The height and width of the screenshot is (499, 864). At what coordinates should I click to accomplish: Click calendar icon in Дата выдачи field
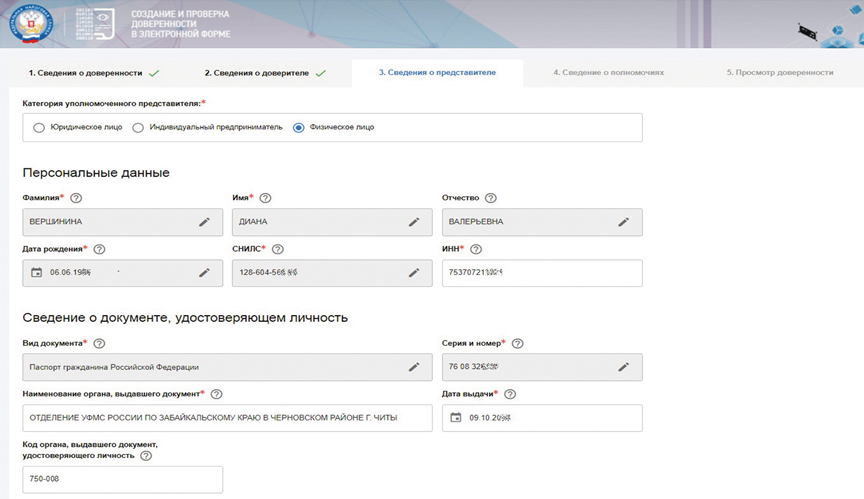coord(456,417)
